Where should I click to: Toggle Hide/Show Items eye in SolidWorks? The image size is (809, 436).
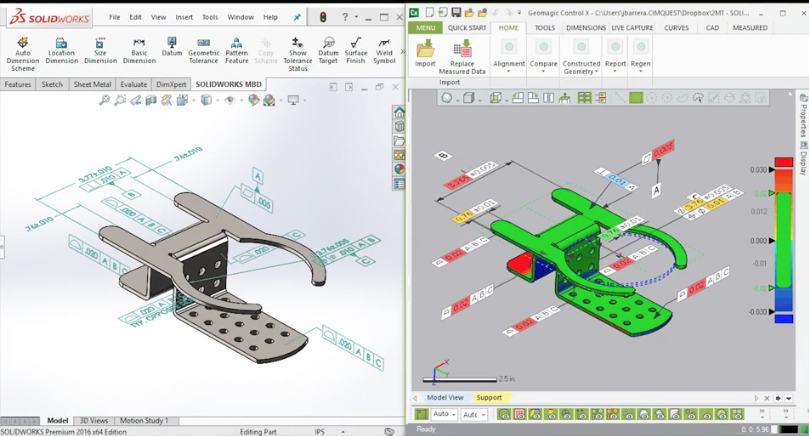coord(230,100)
